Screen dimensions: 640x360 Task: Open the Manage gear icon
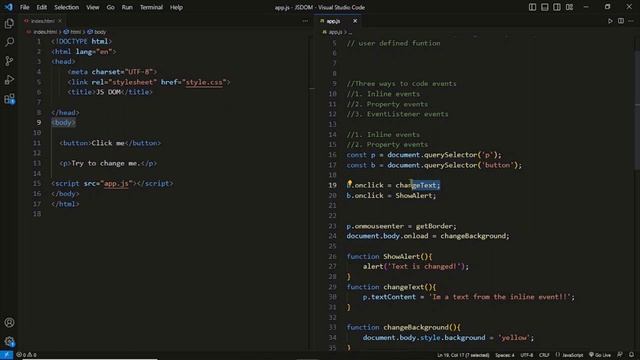[9, 341]
